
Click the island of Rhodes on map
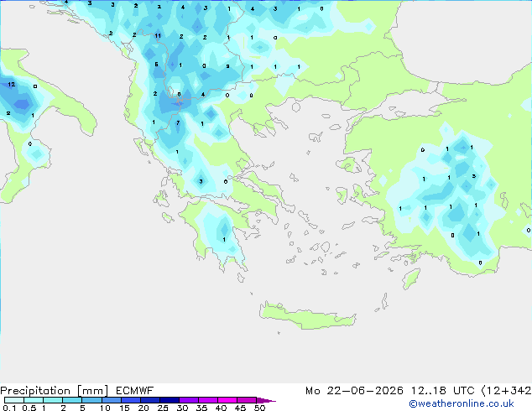click(x=411, y=278)
